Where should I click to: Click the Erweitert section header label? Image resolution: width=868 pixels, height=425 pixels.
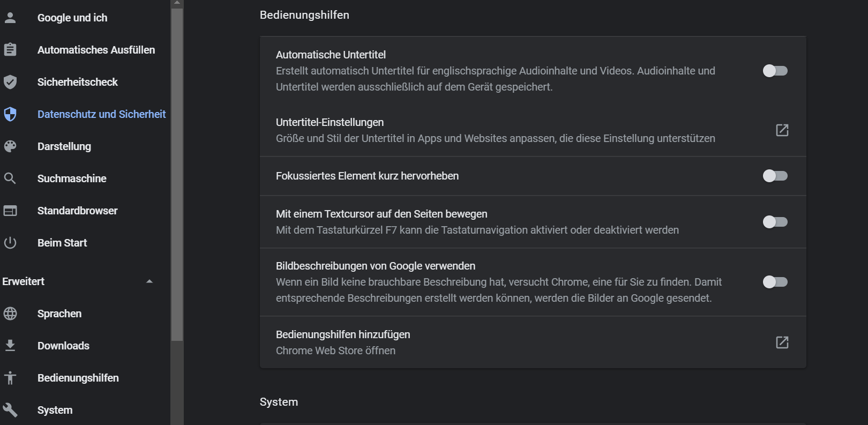[24, 281]
